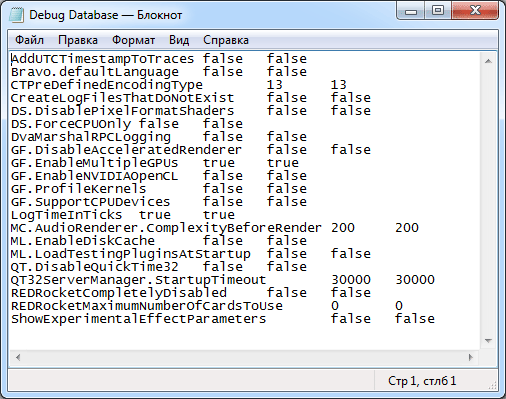Image resolution: width=506 pixels, height=399 pixels.
Task: Click QT32ServerManager.StartupTimeout text
Action: [138, 280]
